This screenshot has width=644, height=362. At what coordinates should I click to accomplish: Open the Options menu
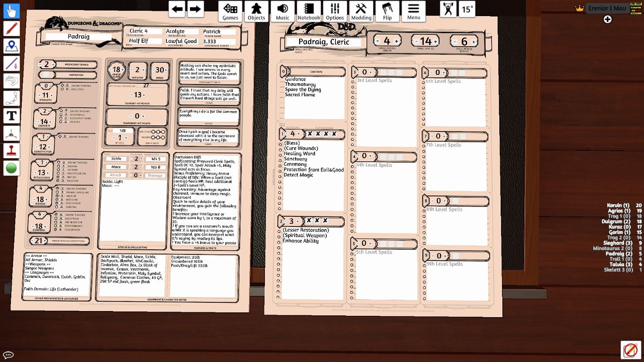coord(335,11)
